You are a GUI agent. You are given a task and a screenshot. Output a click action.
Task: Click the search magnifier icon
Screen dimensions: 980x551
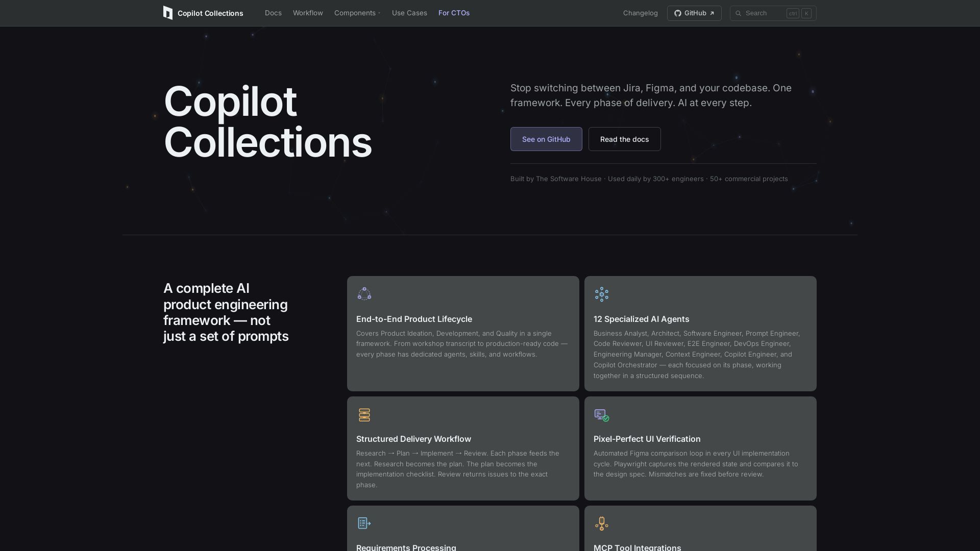pos(738,13)
